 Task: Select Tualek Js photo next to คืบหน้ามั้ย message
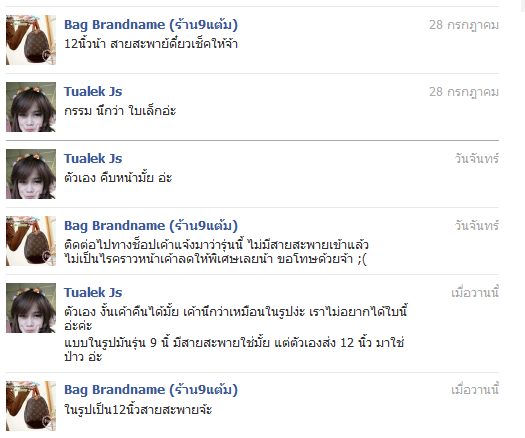click(x=31, y=174)
